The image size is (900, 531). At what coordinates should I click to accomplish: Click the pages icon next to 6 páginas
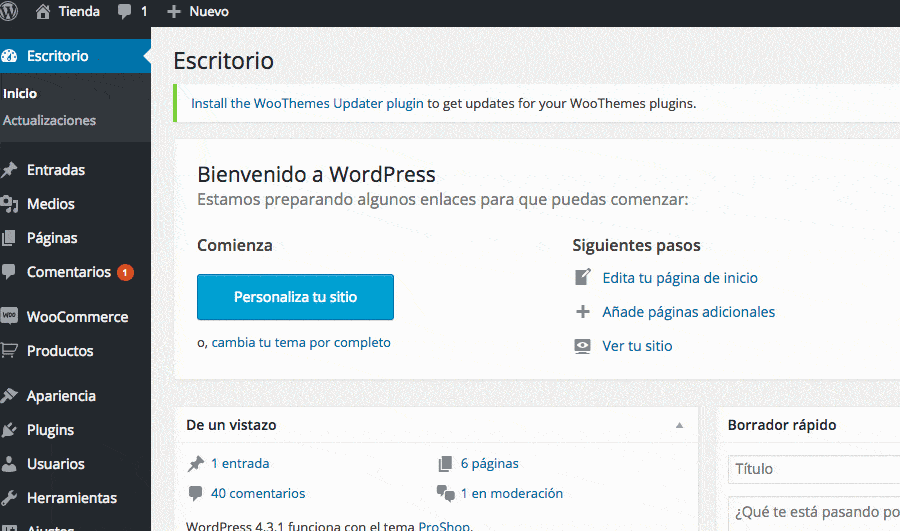tap(445, 463)
